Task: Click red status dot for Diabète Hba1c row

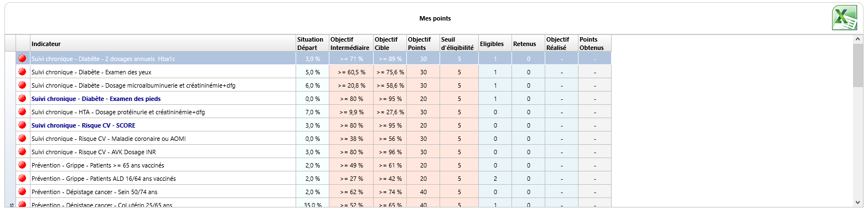Action: 23,58
